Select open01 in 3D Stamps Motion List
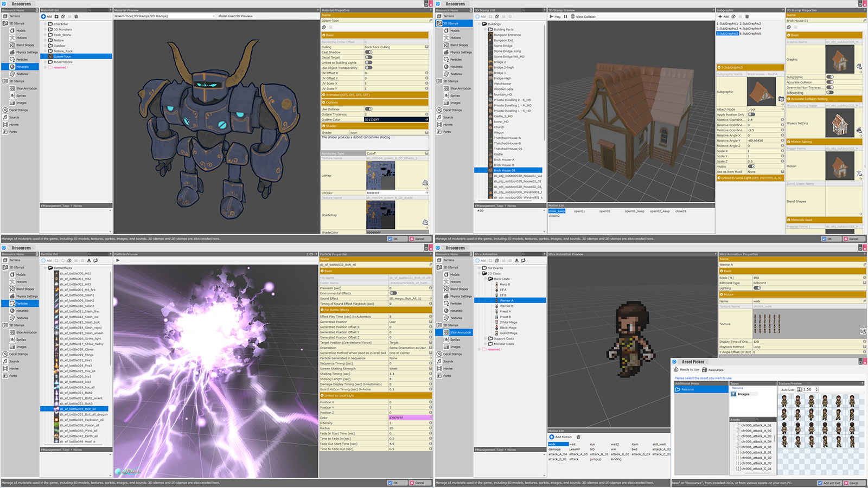The image size is (868, 488). click(579, 211)
